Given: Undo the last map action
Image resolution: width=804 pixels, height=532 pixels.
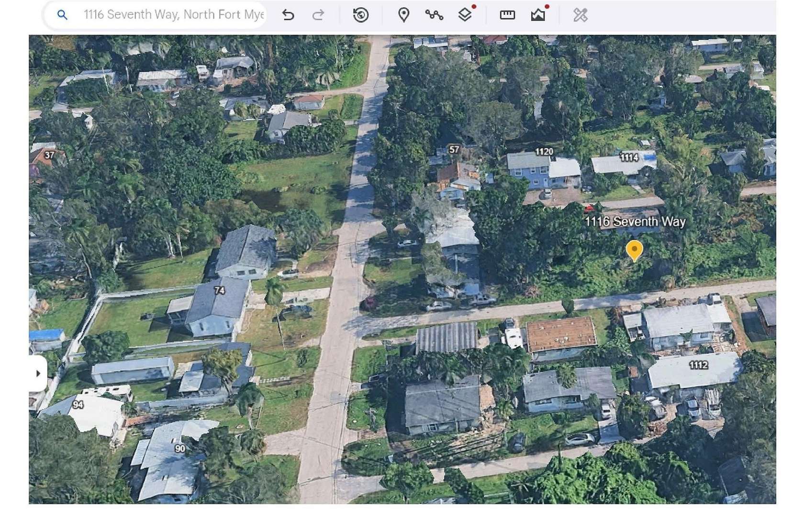Looking at the screenshot, I should 288,15.
